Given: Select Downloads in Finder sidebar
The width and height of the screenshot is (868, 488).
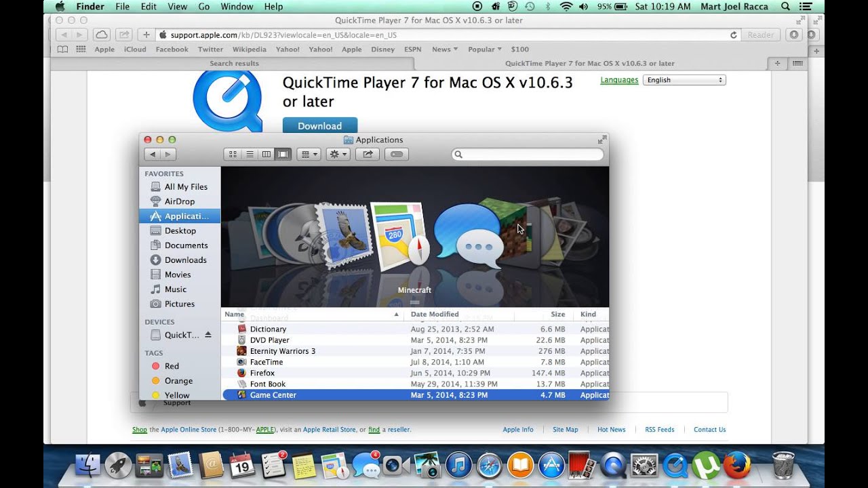Looking at the screenshot, I should [185, 260].
